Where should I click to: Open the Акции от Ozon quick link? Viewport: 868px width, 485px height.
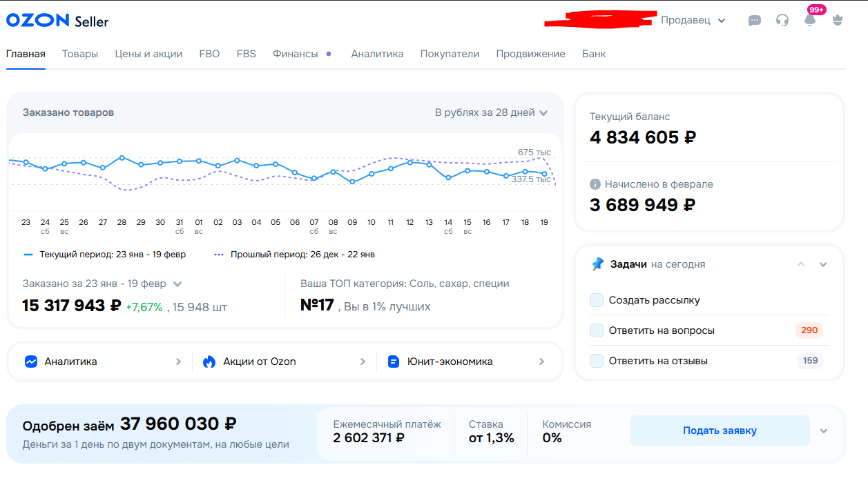pos(284,362)
